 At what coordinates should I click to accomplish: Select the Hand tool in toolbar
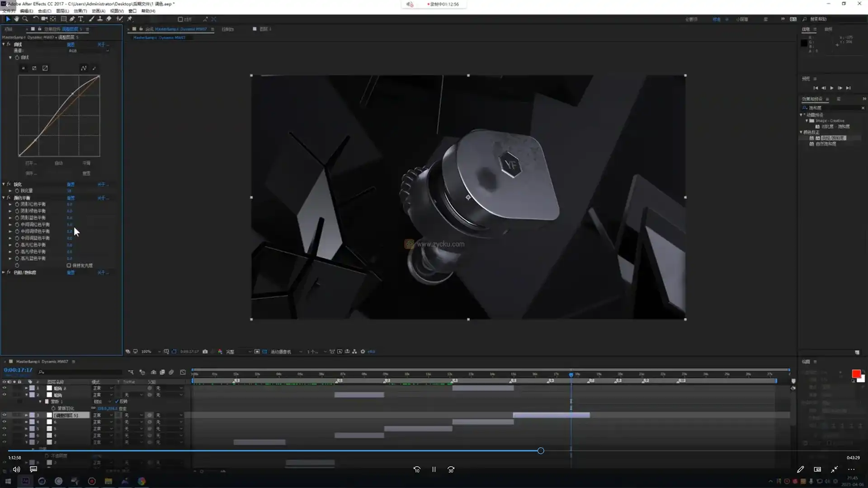click(x=17, y=19)
